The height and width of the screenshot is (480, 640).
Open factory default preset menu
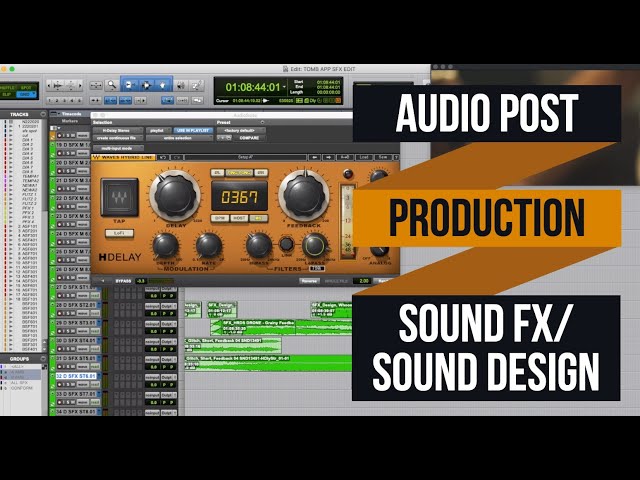[x=241, y=131]
